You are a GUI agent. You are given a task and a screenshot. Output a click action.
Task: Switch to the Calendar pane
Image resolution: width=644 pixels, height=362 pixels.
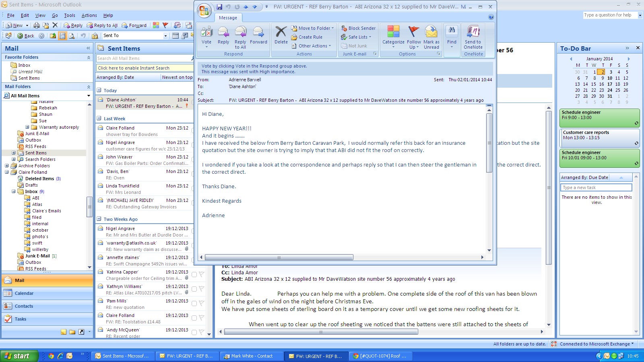point(47,293)
